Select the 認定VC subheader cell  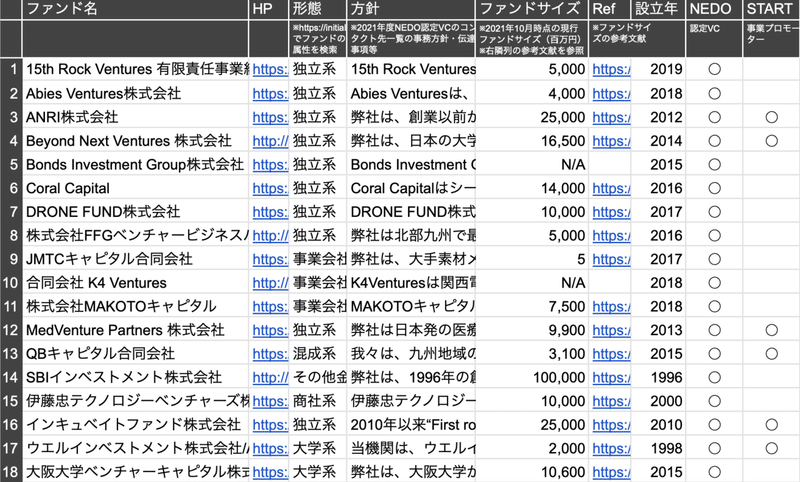point(714,39)
